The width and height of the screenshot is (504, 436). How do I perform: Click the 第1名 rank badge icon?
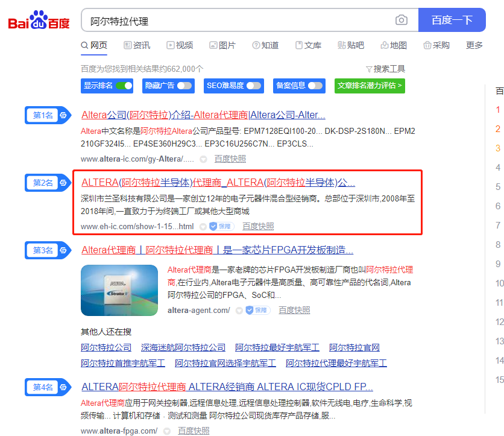point(48,115)
